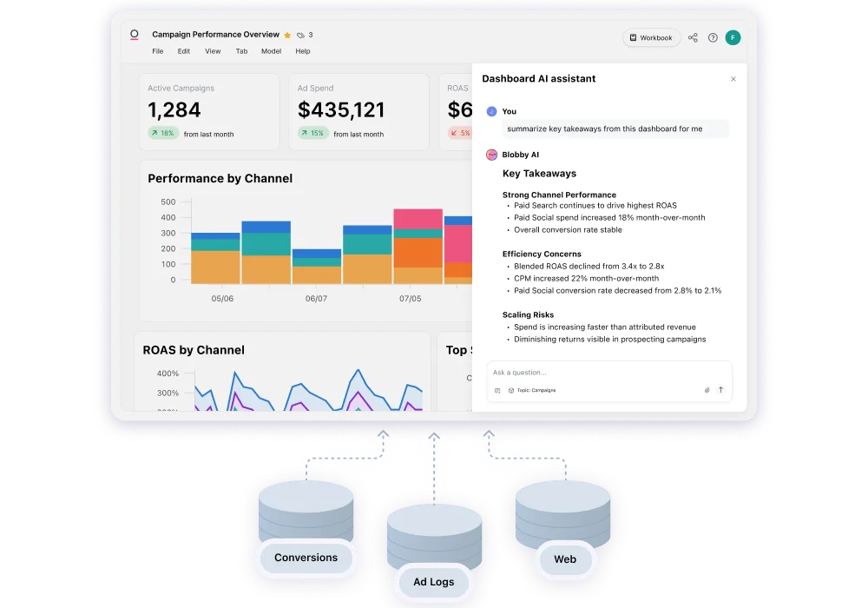Open the File menu
Viewport: 868px width, 608px height.
(158, 51)
